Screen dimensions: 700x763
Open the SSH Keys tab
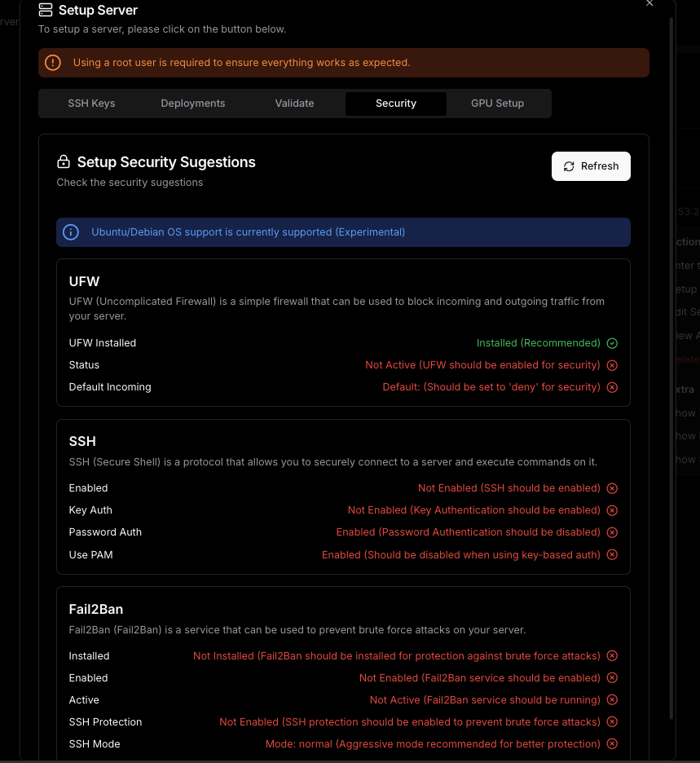91,104
